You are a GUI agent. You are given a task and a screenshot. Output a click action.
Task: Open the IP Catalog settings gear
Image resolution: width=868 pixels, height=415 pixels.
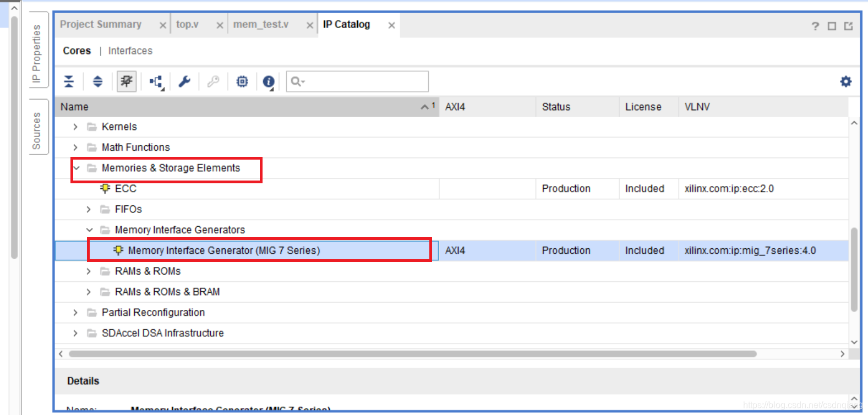(846, 81)
